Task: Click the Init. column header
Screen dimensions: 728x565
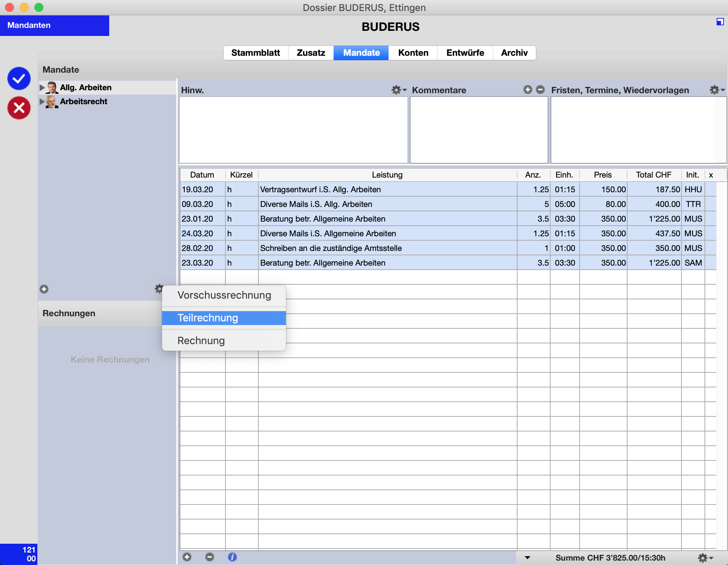Action: tap(693, 175)
